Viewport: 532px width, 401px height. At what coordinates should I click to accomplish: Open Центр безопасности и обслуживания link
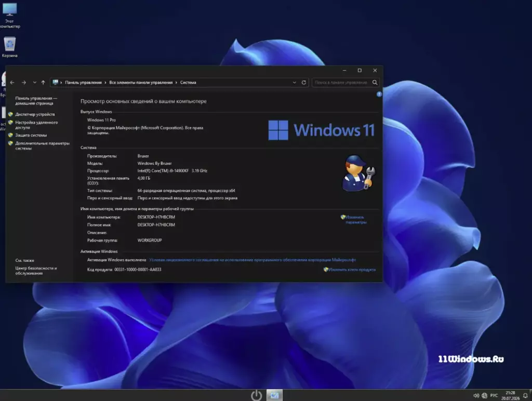point(36,271)
